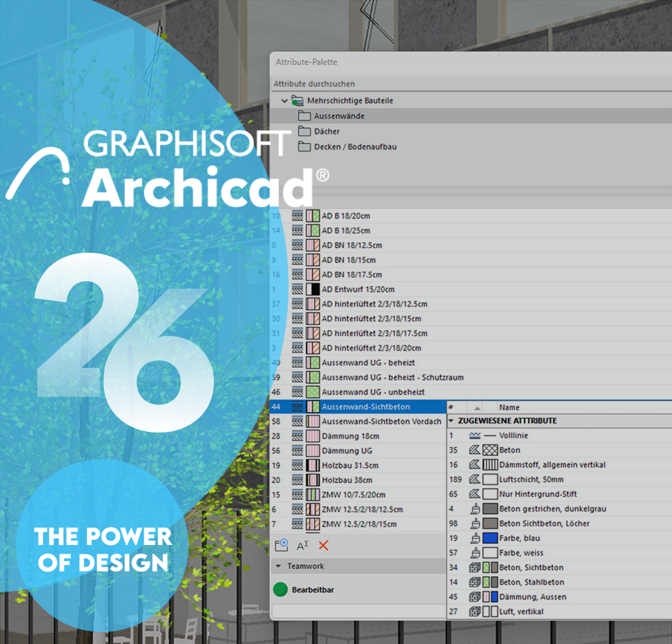Select the AD B 18/25cm composite

[471, 230]
